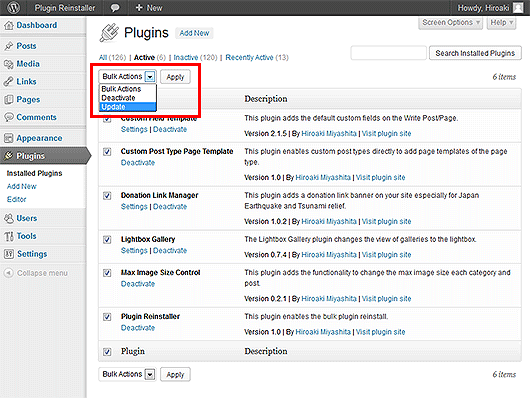Click the Dashboard house icon

point(9,25)
